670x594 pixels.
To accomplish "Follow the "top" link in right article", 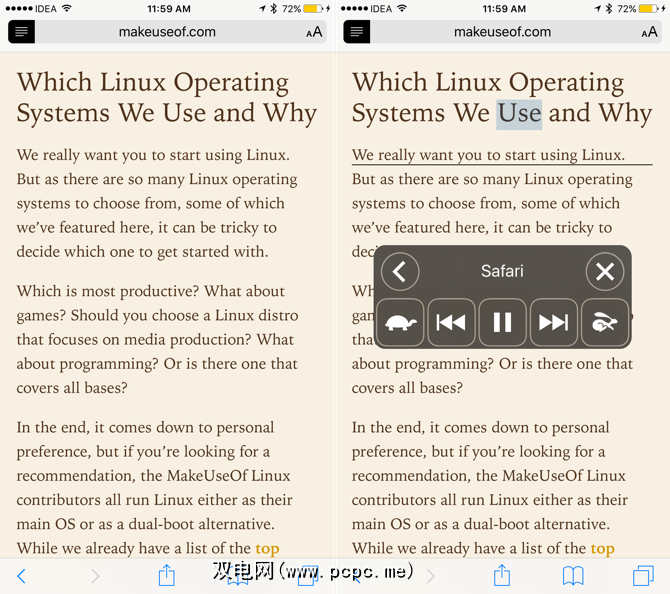I will click(x=602, y=548).
